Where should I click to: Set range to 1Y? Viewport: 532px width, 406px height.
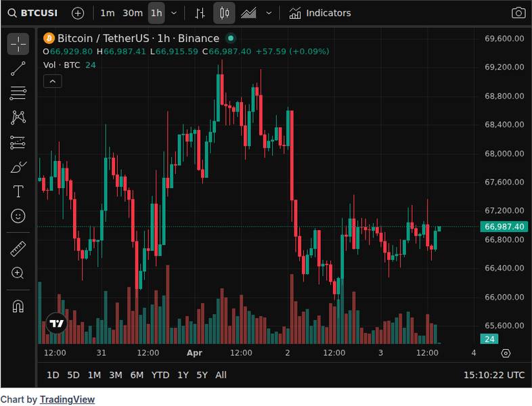point(183,375)
